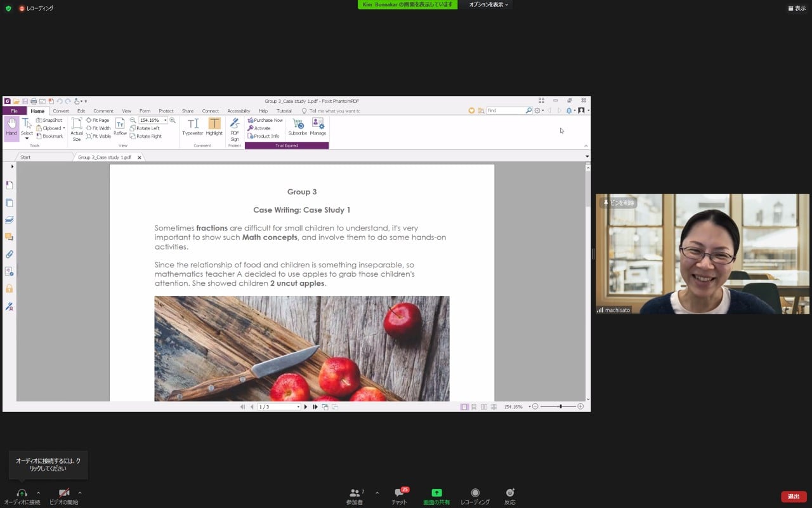Screen dimensions: 812x508
Task: Expand the オプションを表示 dropdown at top
Action: tap(488, 5)
